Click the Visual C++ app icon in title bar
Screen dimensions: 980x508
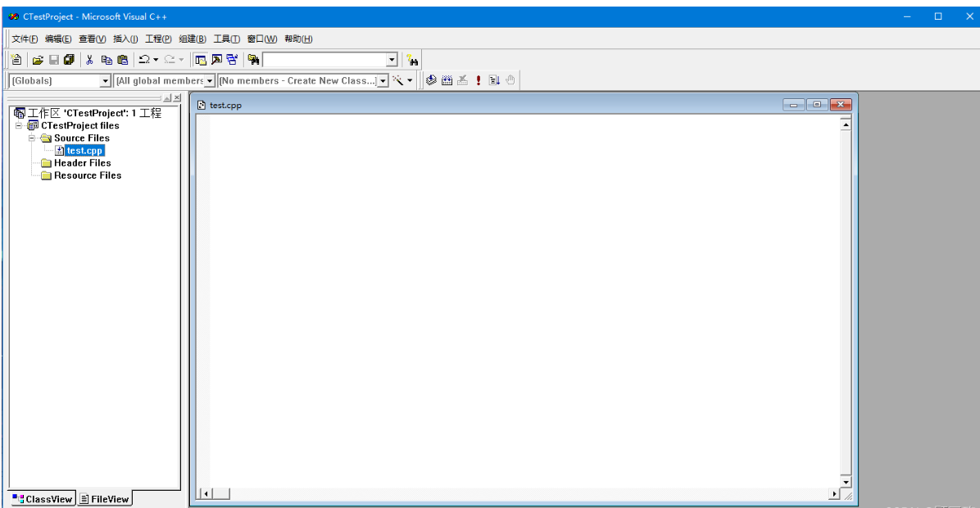13,17
